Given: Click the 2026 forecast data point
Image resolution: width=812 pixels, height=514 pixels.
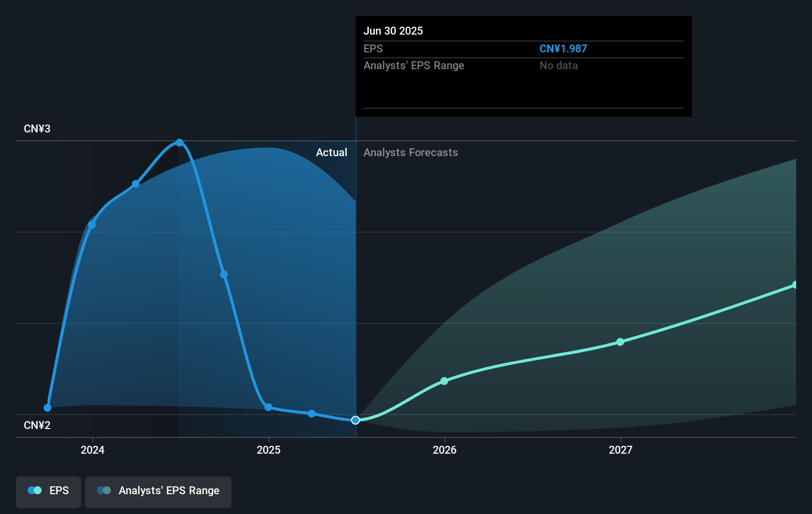Looking at the screenshot, I should (444, 381).
